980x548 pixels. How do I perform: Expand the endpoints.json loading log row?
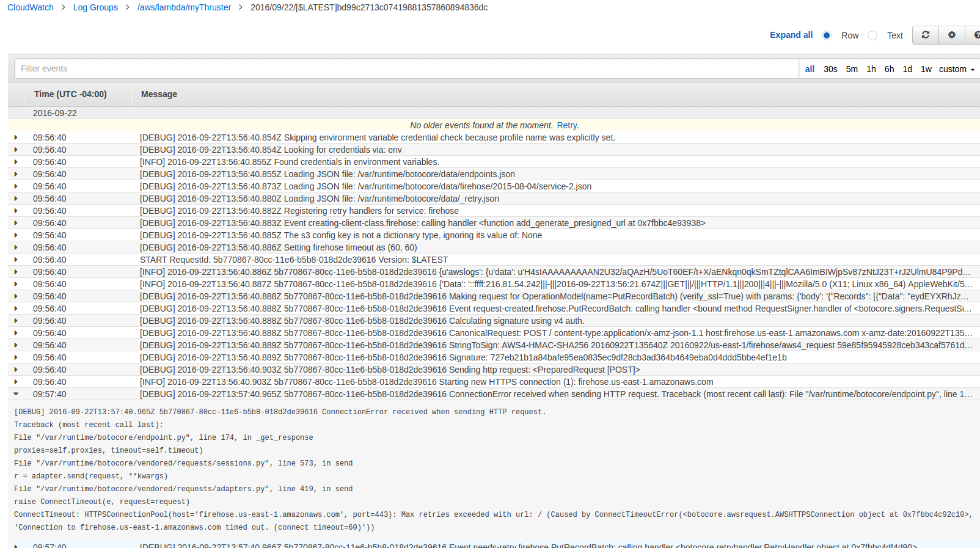pos(16,174)
